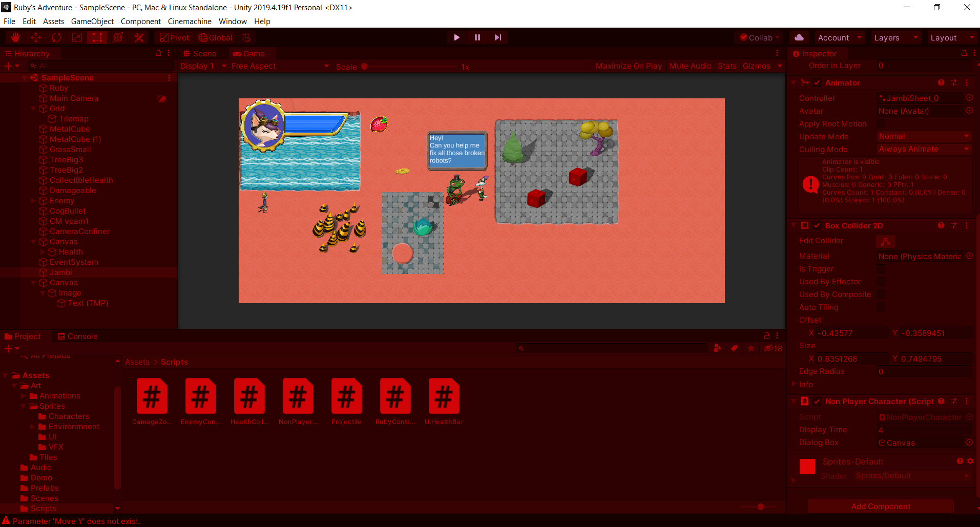
Task: Enable Used By Composite
Action: tap(881, 294)
